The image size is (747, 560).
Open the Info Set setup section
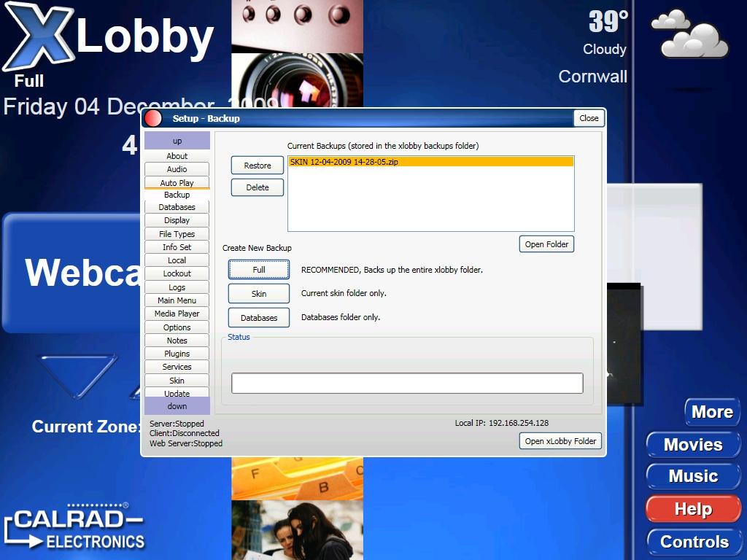(177, 247)
